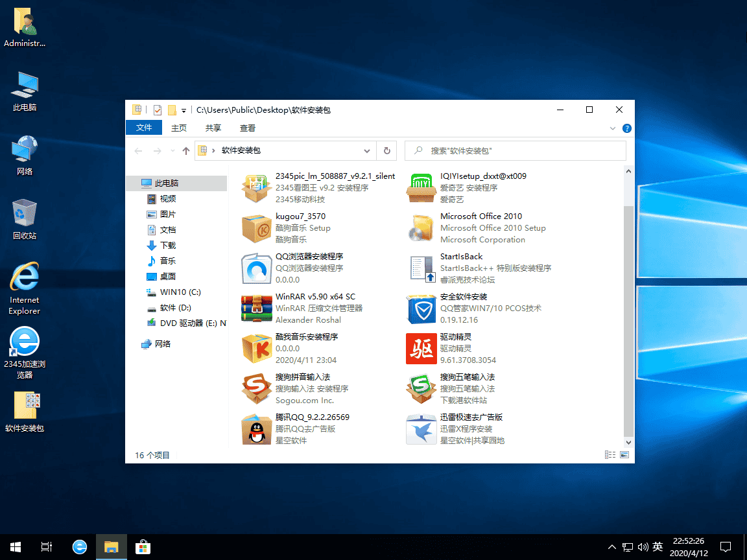Image resolution: width=747 pixels, height=560 pixels.
Task: Show hidden system tray icons
Action: click(611, 546)
